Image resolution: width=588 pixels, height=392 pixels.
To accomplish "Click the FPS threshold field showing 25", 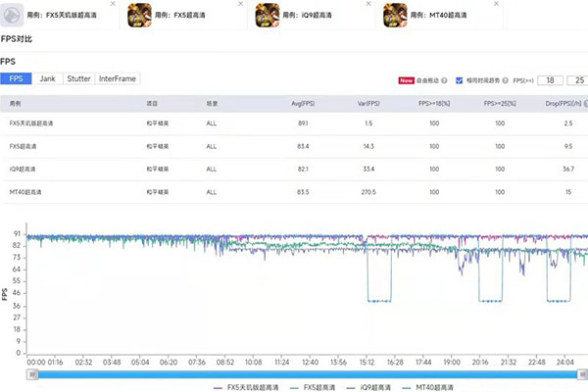I will pyautogui.click(x=578, y=79).
